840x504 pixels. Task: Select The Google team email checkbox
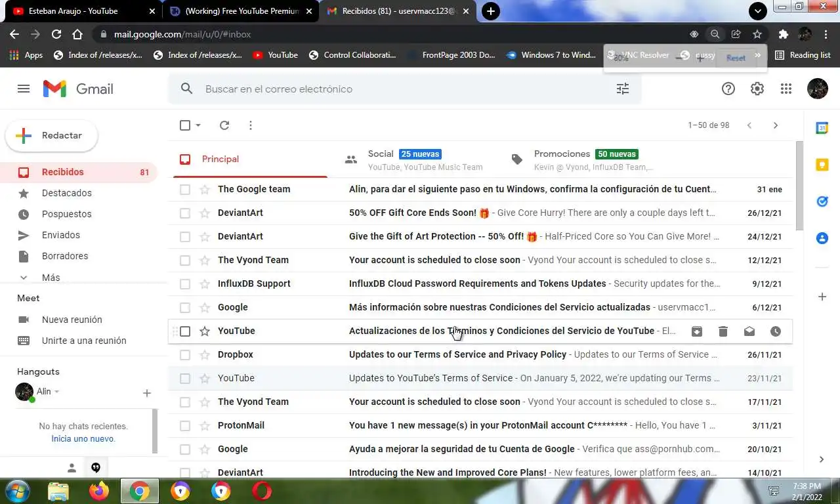click(x=185, y=190)
